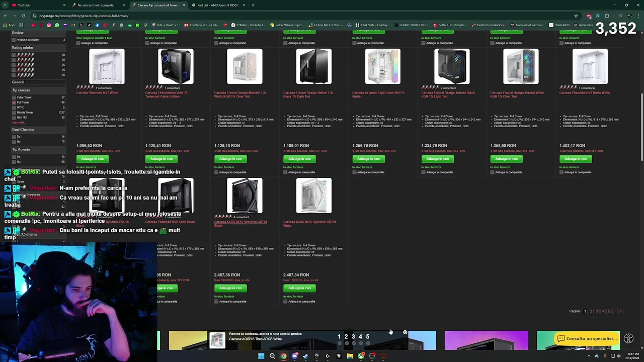Open the Windows Start menu
This screenshot has height=362, width=644.
[261, 356]
